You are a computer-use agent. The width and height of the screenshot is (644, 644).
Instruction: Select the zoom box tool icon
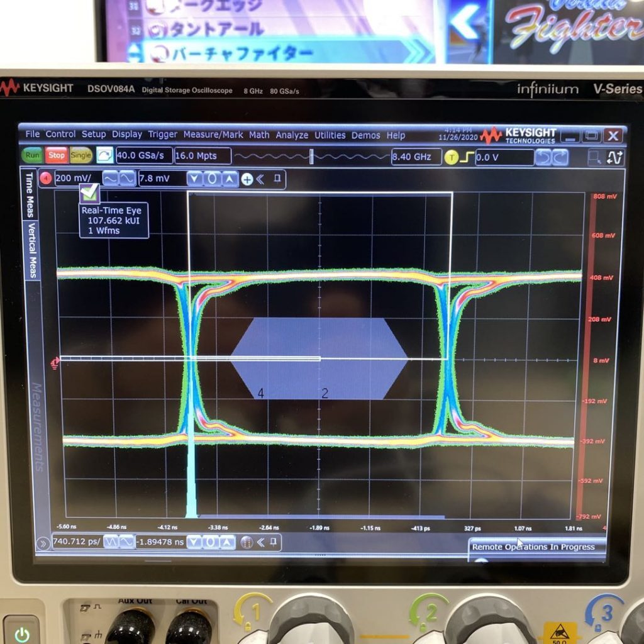tap(594, 157)
